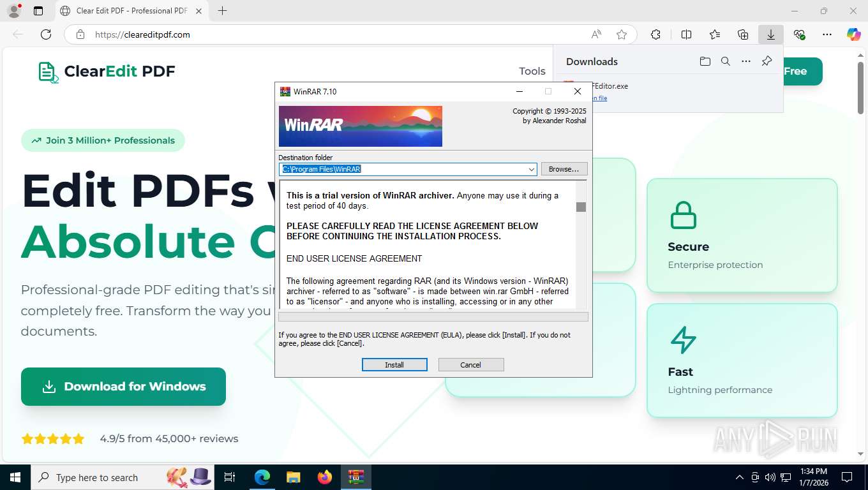Open Microsoft Edge from taskbar
The width and height of the screenshot is (868, 490).
262,477
